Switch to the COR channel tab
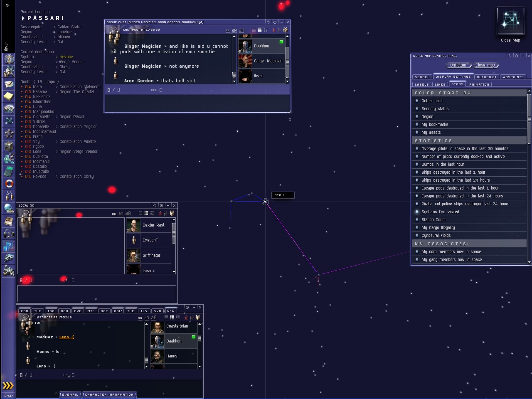 (25, 311)
